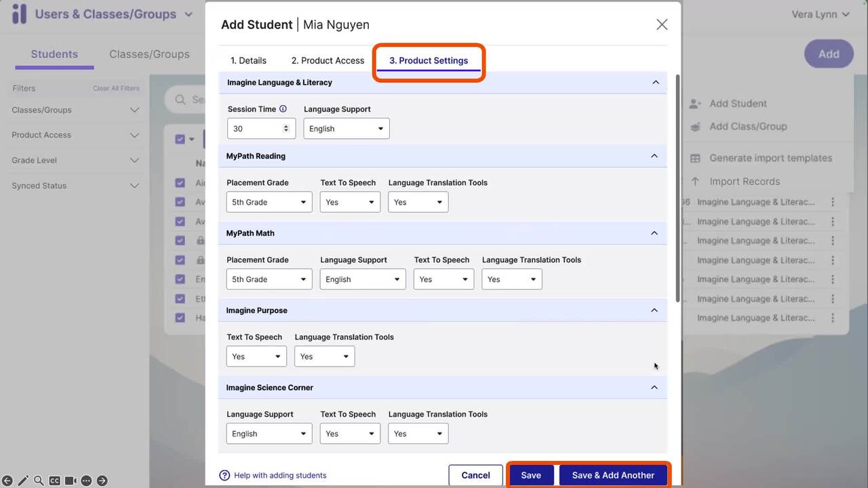
Task: Switch to the 1. Details tab
Action: point(248,60)
